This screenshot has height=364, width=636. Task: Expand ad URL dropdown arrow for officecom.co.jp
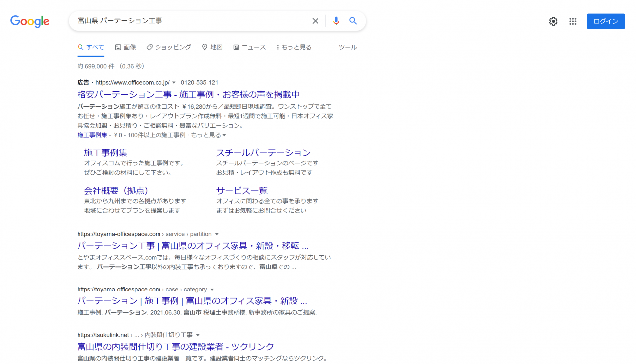tap(174, 83)
